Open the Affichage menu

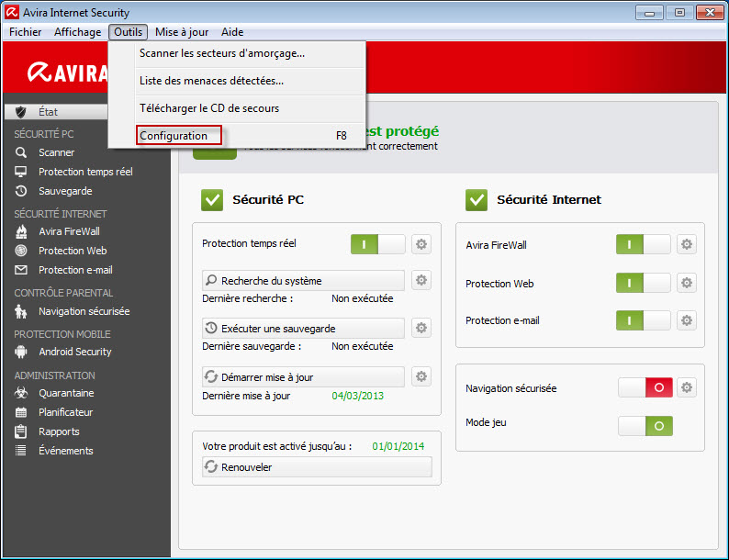(78, 32)
